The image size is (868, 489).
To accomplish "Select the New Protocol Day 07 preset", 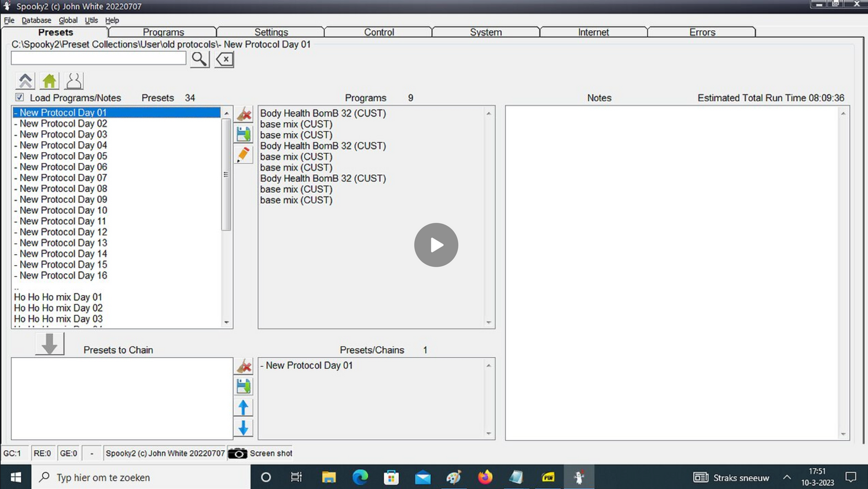I will click(x=61, y=178).
